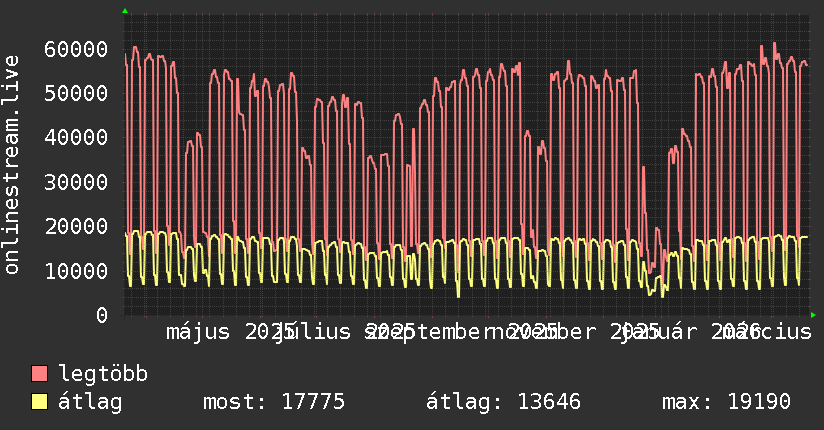The width and height of the screenshot is (824, 430).
Task: Click the átlag legend label
Action: 90,402
